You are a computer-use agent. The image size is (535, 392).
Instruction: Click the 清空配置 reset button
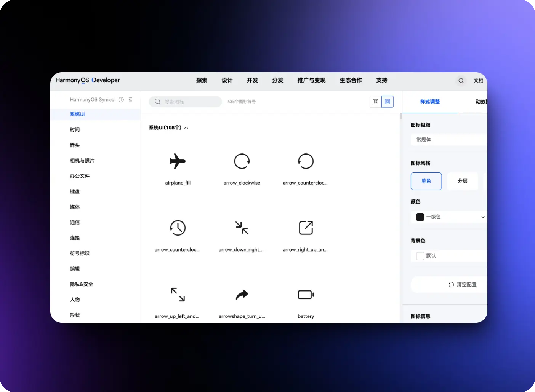(462, 285)
